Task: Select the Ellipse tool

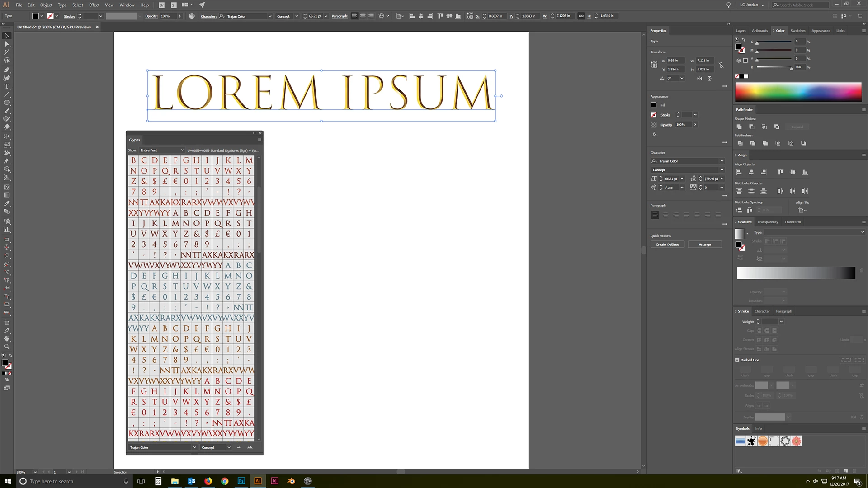Action: [x=7, y=103]
